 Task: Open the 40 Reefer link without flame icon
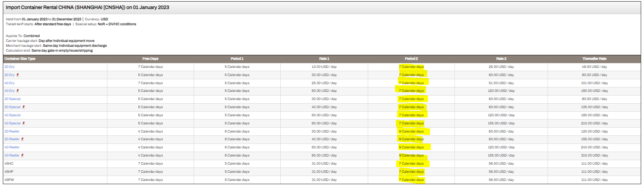pos(12,147)
